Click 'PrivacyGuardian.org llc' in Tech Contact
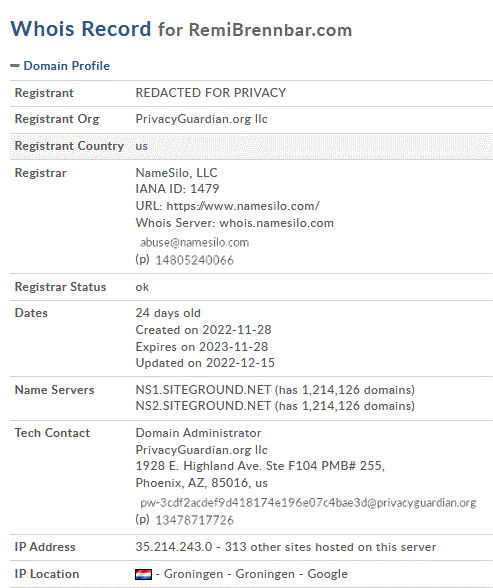 202,450
